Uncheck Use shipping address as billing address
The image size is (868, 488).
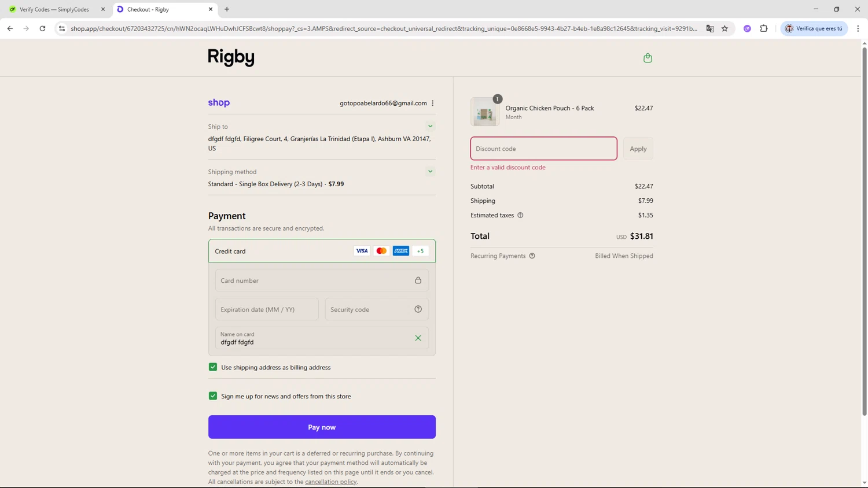[x=213, y=367]
